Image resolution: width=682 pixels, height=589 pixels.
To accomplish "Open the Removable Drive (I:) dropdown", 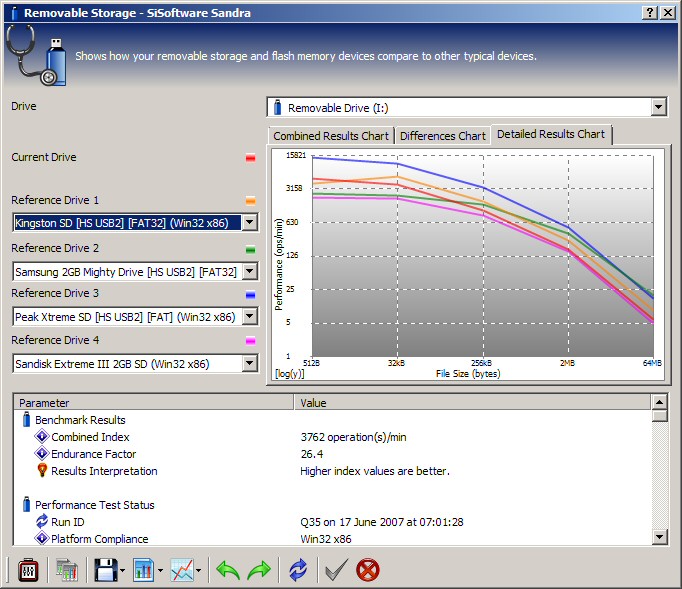I will click(659, 107).
